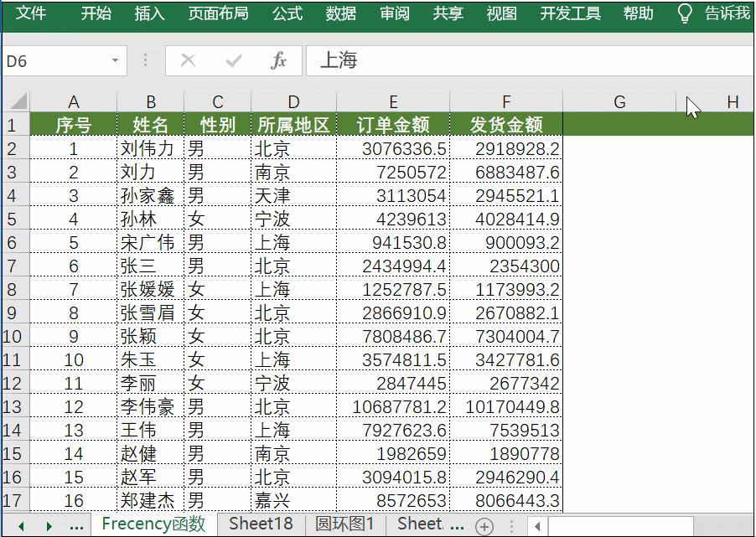Select column F by its header
This screenshot has width=756, height=537.
click(505, 101)
